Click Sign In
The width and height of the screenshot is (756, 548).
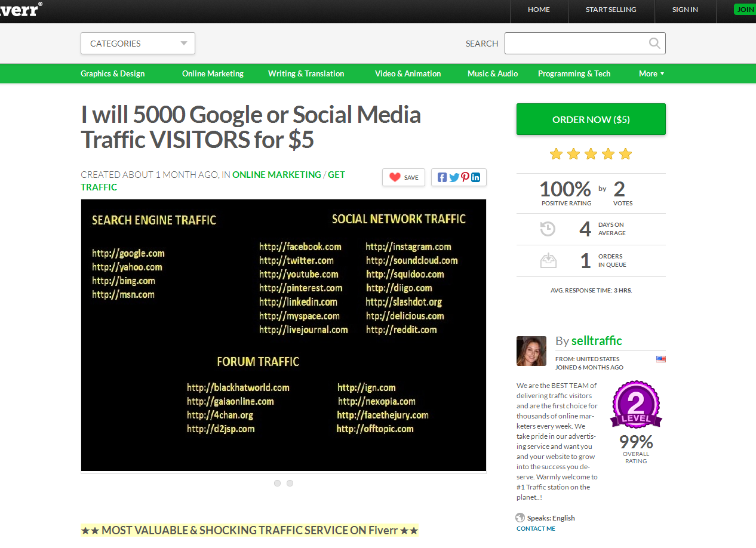685,10
